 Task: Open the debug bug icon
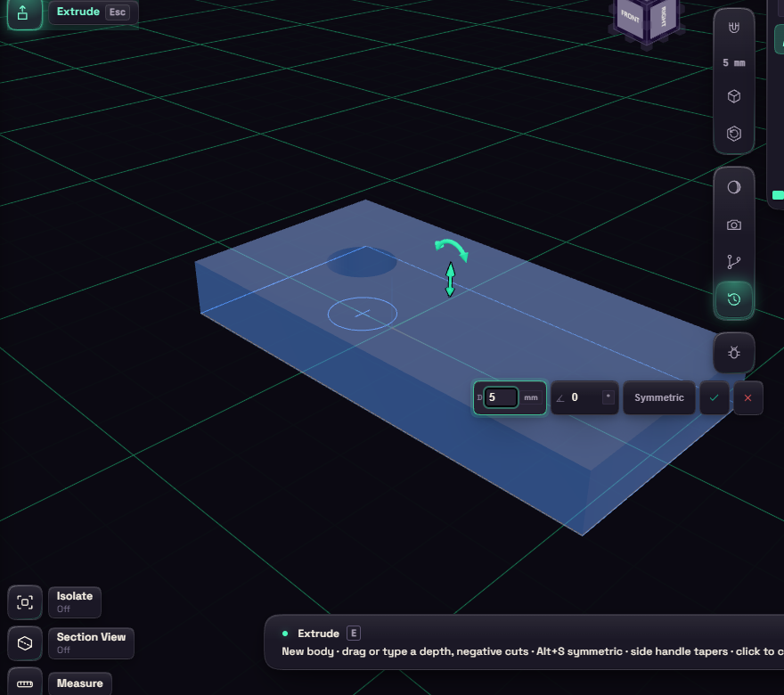click(733, 353)
